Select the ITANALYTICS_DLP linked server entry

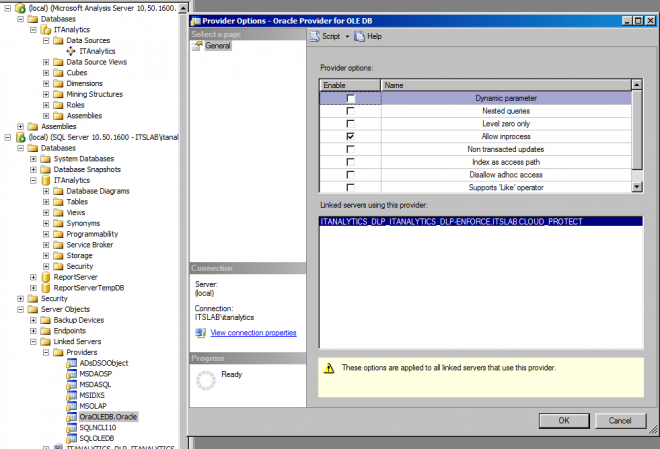[481, 222]
